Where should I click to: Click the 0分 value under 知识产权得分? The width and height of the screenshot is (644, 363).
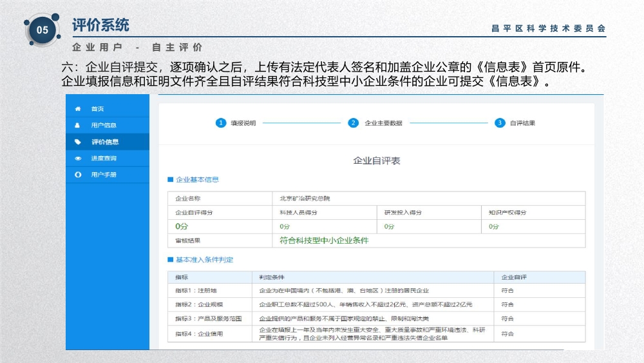tap(494, 226)
